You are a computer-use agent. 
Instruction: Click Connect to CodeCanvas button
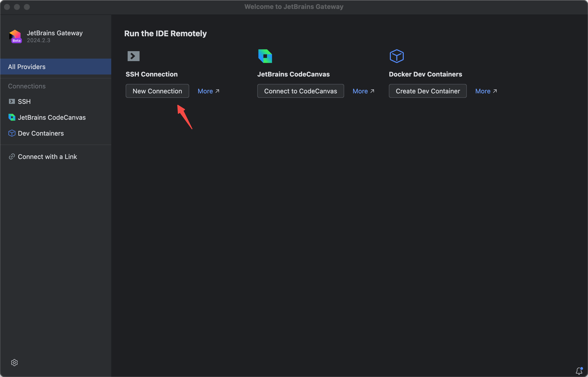point(300,91)
